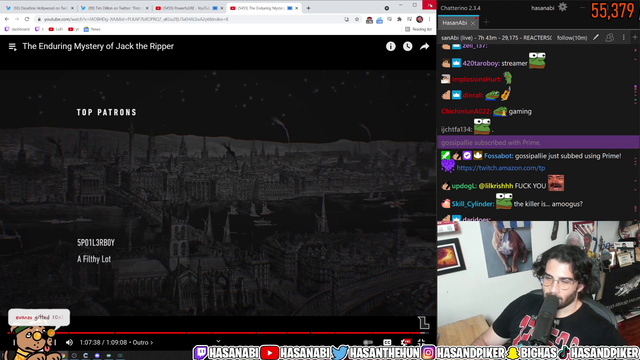Click username dinrall in chat

[473, 95]
